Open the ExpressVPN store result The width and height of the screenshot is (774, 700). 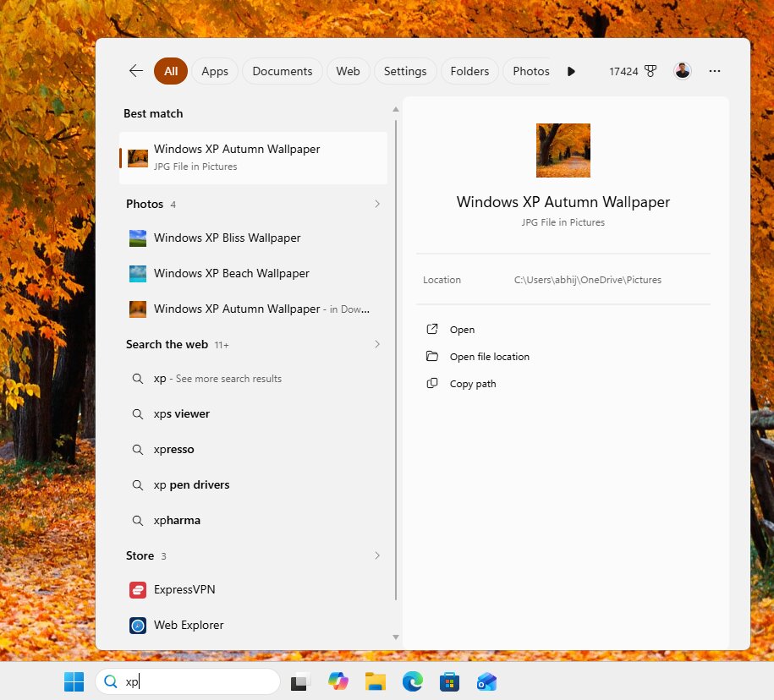[x=253, y=589]
